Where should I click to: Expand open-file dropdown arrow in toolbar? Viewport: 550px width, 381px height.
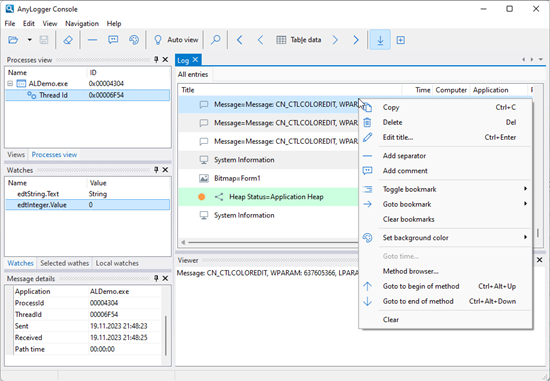(x=30, y=40)
